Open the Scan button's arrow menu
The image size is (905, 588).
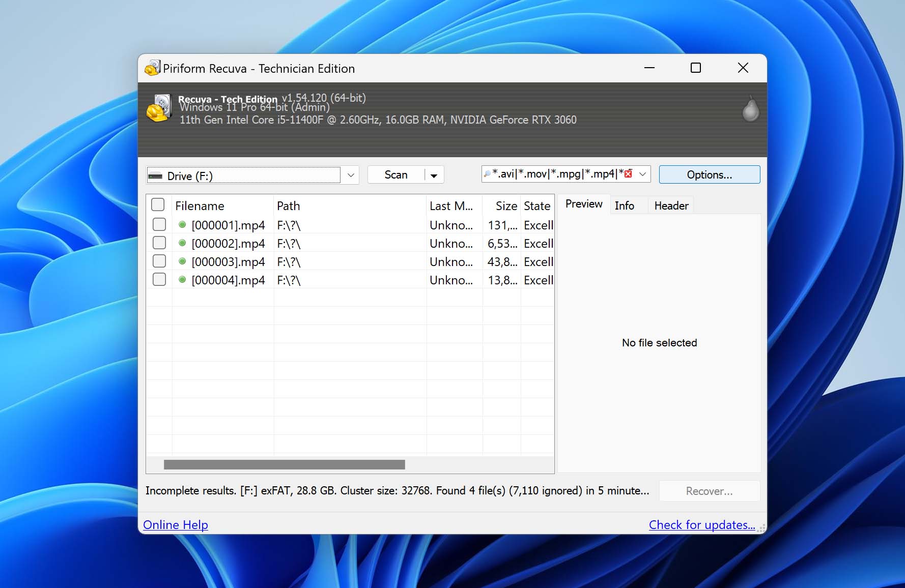point(434,175)
